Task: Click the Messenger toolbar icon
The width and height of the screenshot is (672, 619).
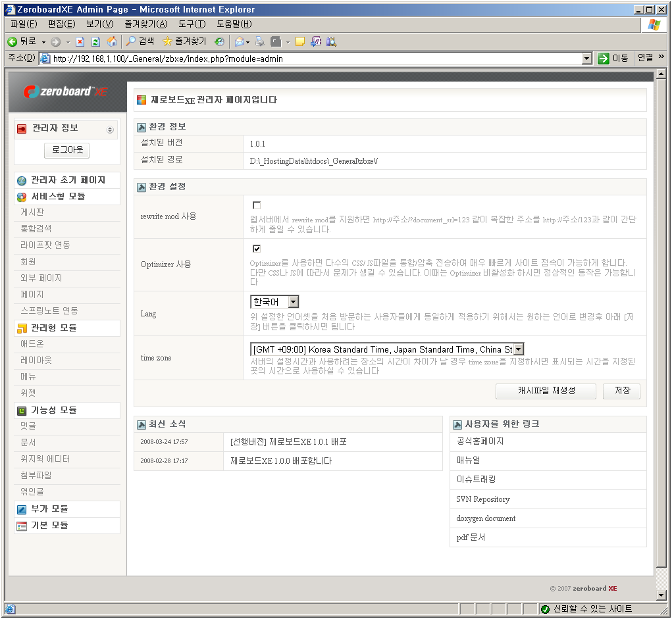Action: (316, 41)
